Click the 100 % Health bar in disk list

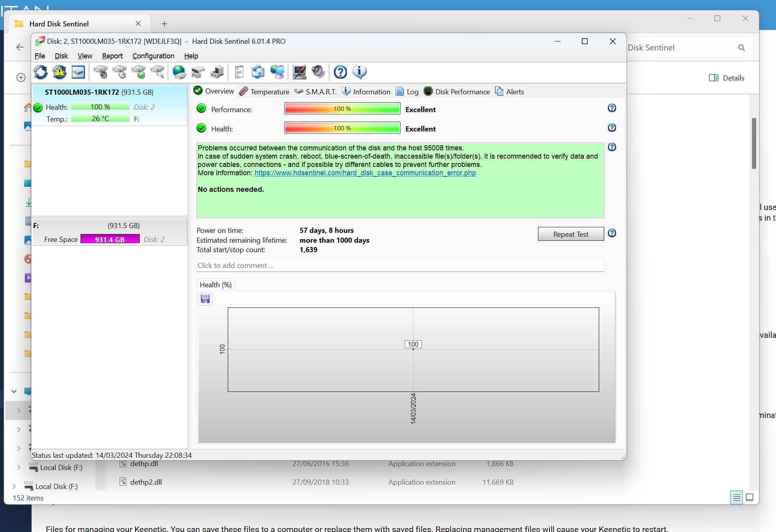click(100, 107)
